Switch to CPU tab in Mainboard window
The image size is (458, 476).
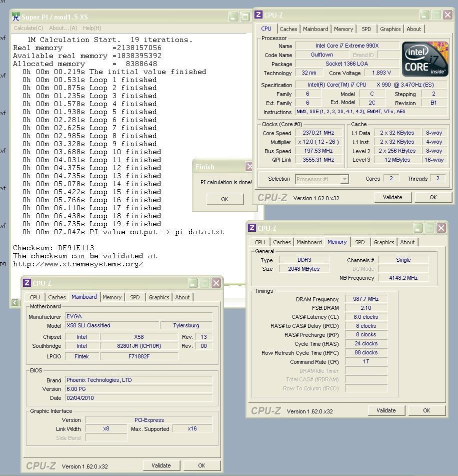(34, 297)
